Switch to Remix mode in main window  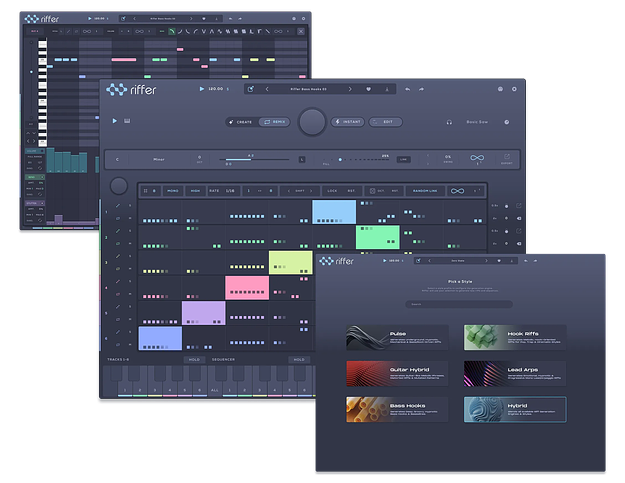[x=274, y=122]
